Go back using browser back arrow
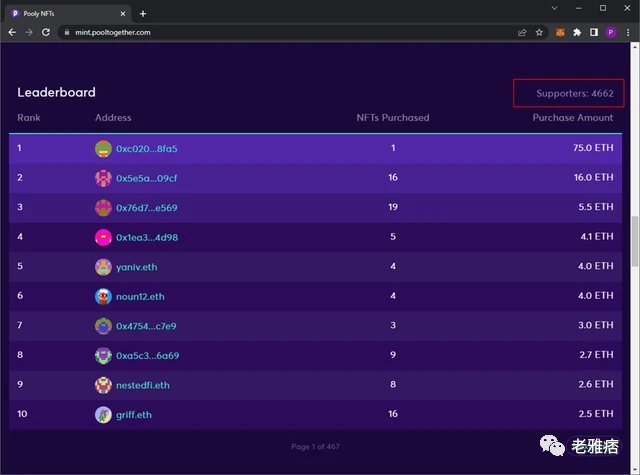The height and width of the screenshot is (475, 640). pos(12,32)
